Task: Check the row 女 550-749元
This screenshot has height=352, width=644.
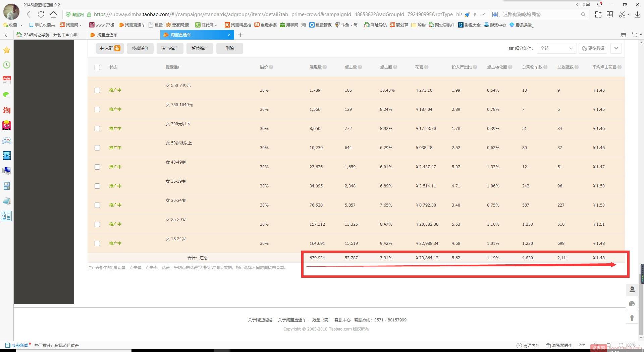Action: point(97,90)
